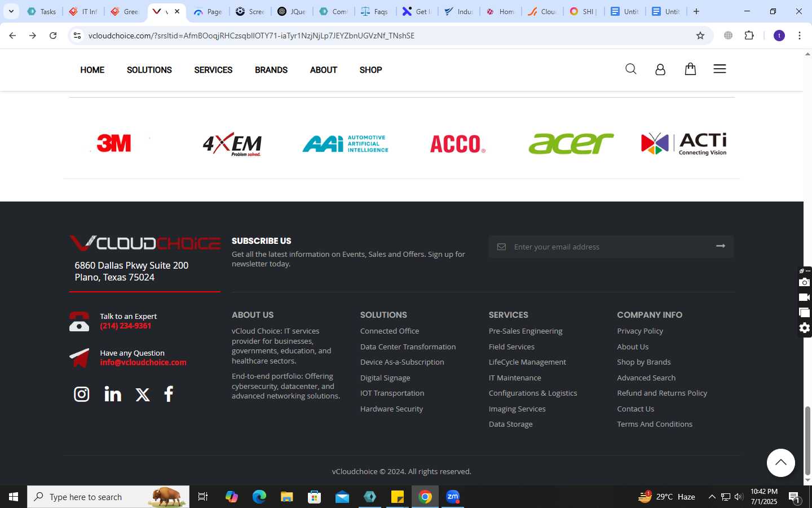
Task: Open the Chrome profile avatar icon
Action: point(779,36)
